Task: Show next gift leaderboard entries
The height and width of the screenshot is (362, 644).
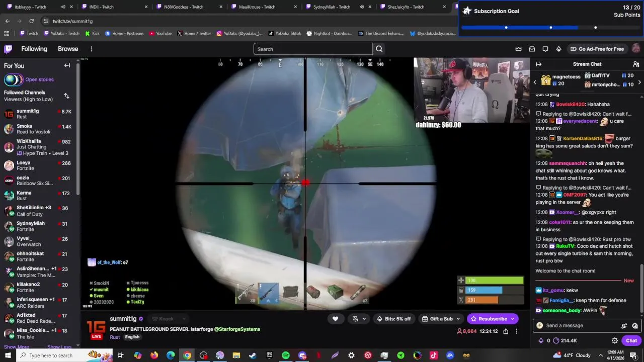Action: point(639,82)
